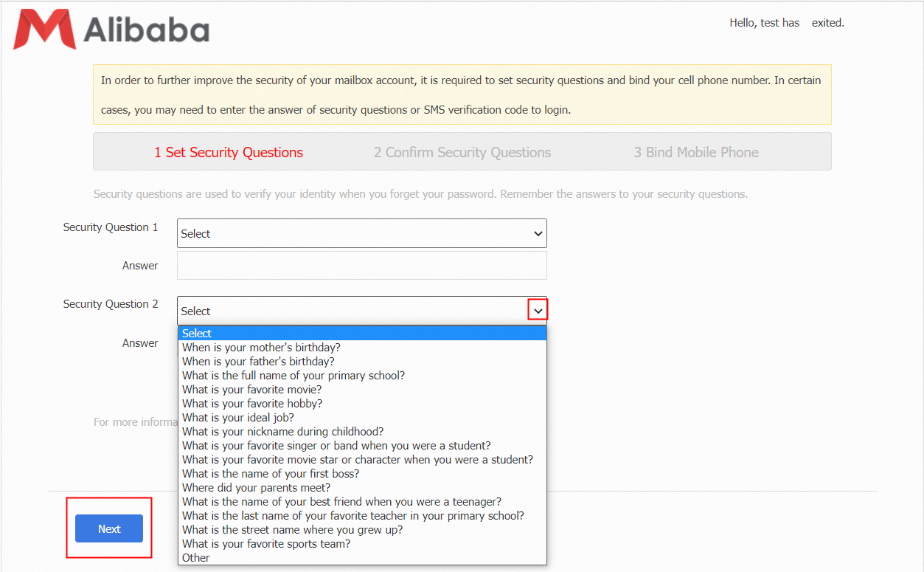Viewport: 924px width, 572px height.
Task: Click the first Answer input field
Action: (x=361, y=266)
